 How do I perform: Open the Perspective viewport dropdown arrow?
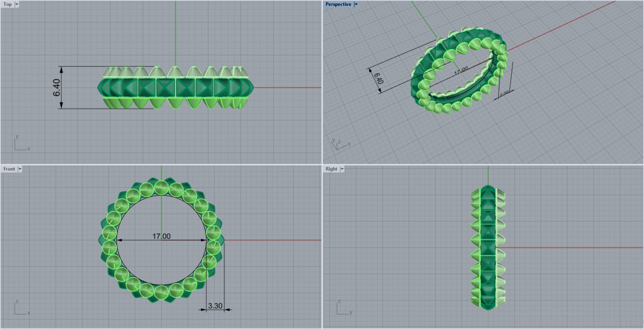click(356, 4)
